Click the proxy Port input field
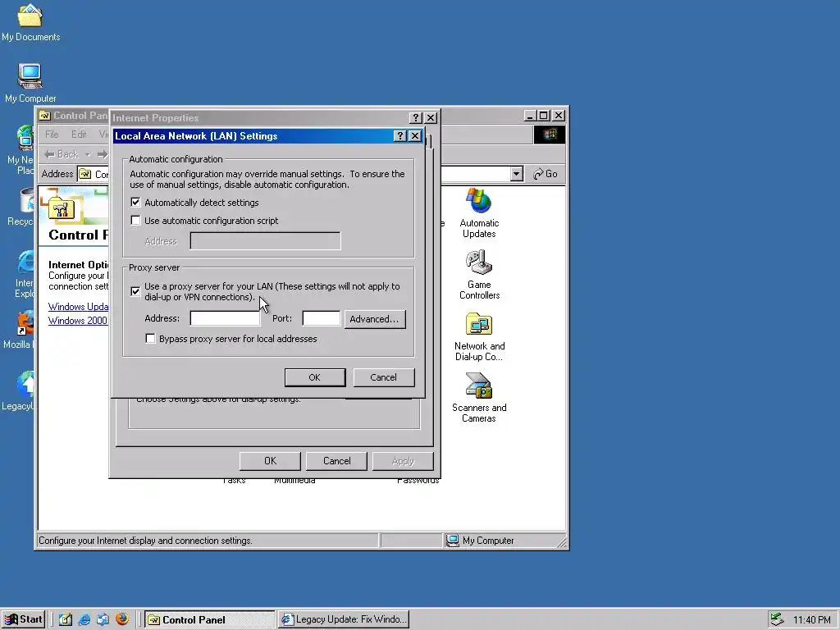This screenshot has width=840, height=630. coord(321,318)
